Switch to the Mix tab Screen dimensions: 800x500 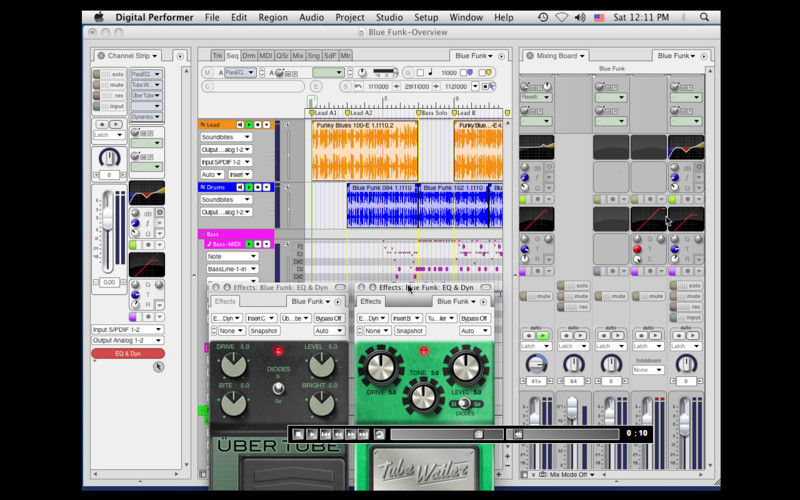[298, 56]
